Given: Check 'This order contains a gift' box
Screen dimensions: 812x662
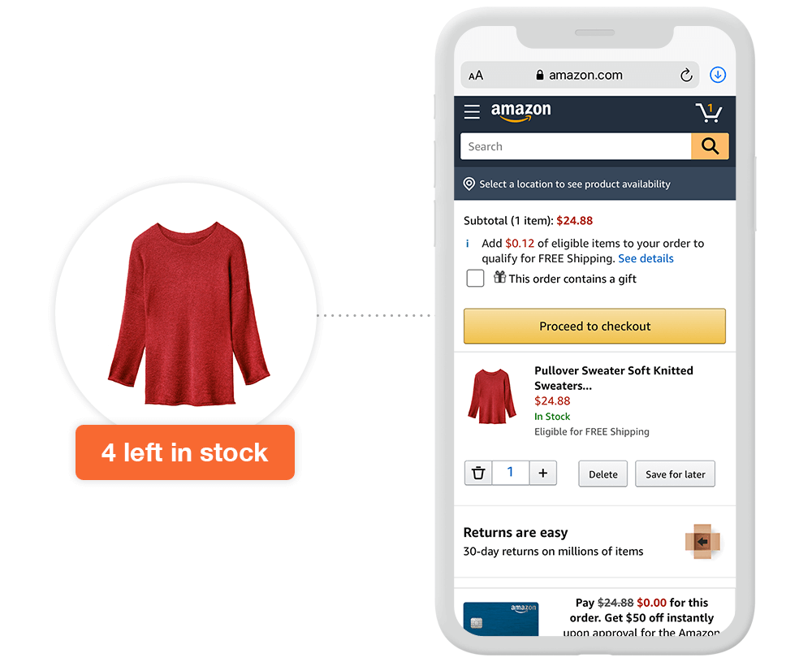Looking at the screenshot, I should tap(475, 278).
